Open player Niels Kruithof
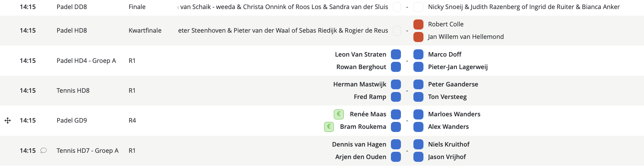The image size is (644, 166). coord(449,144)
